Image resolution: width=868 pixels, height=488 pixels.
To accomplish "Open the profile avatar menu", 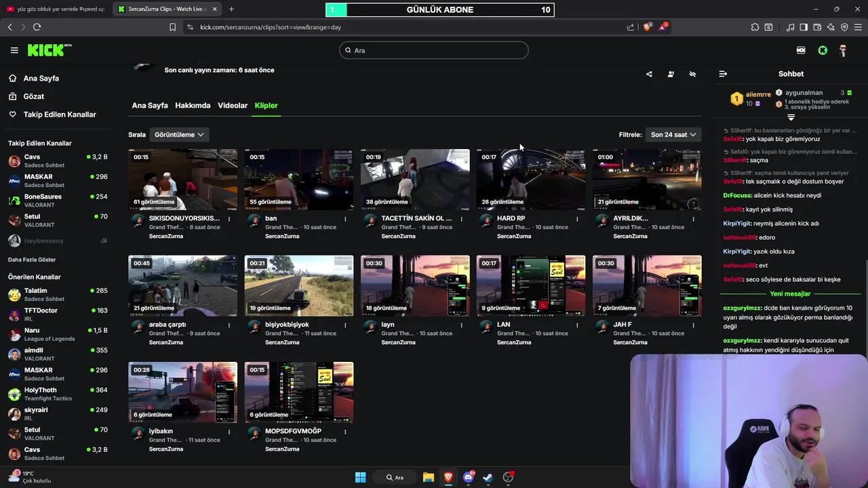I will pyautogui.click(x=843, y=50).
